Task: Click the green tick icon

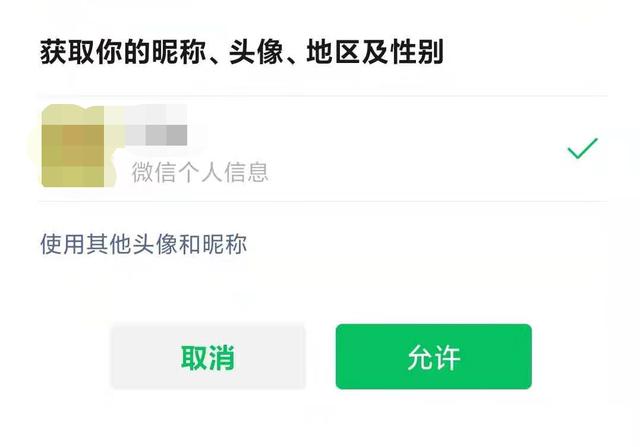Action: (x=582, y=150)
